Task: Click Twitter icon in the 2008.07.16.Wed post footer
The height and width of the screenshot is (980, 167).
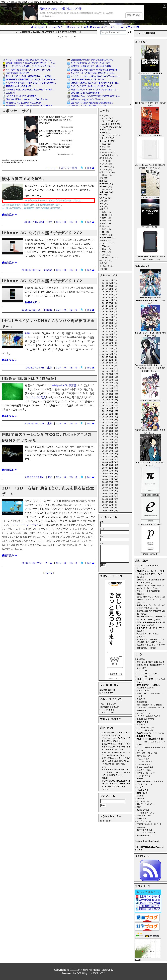Action: [82, 222]
